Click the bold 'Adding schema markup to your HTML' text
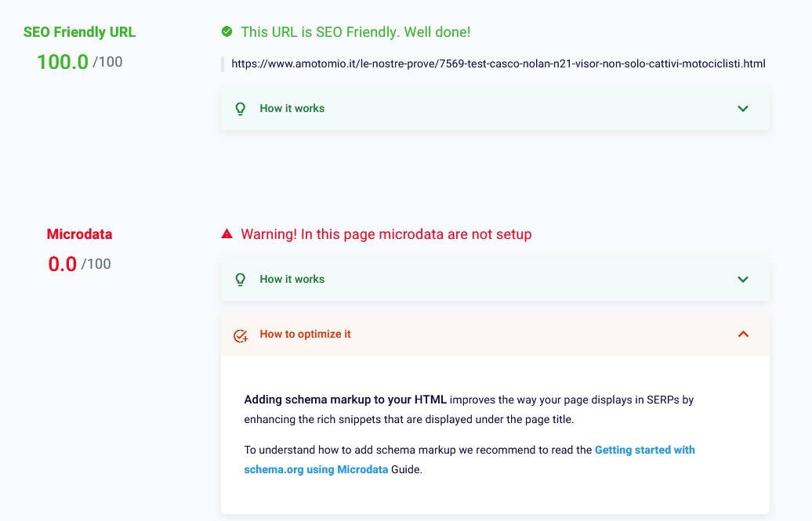 coord(345,400)
